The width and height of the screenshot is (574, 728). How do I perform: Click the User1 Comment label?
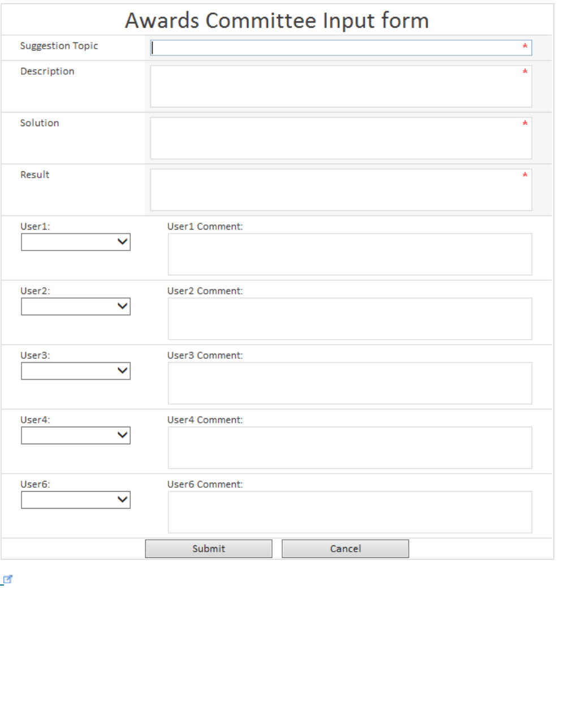[205, 227]
